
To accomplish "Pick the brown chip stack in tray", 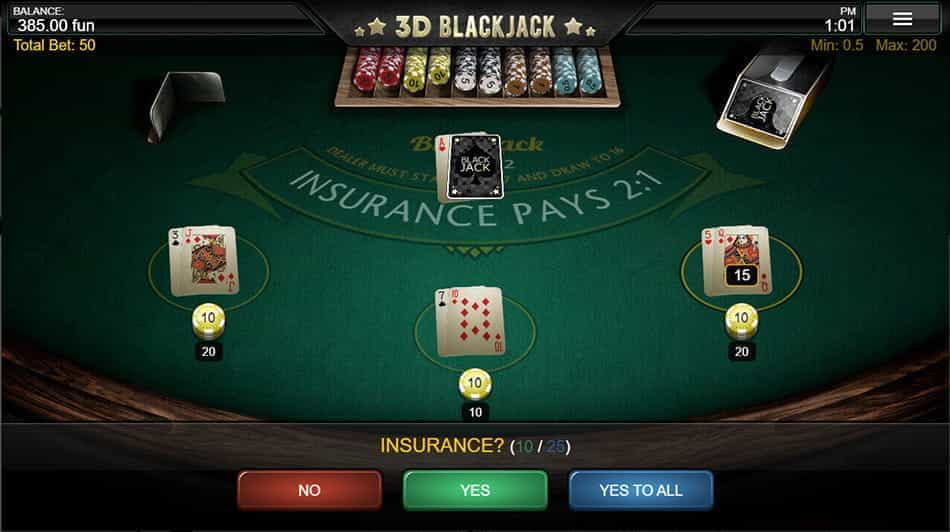I will click(526, 71).
